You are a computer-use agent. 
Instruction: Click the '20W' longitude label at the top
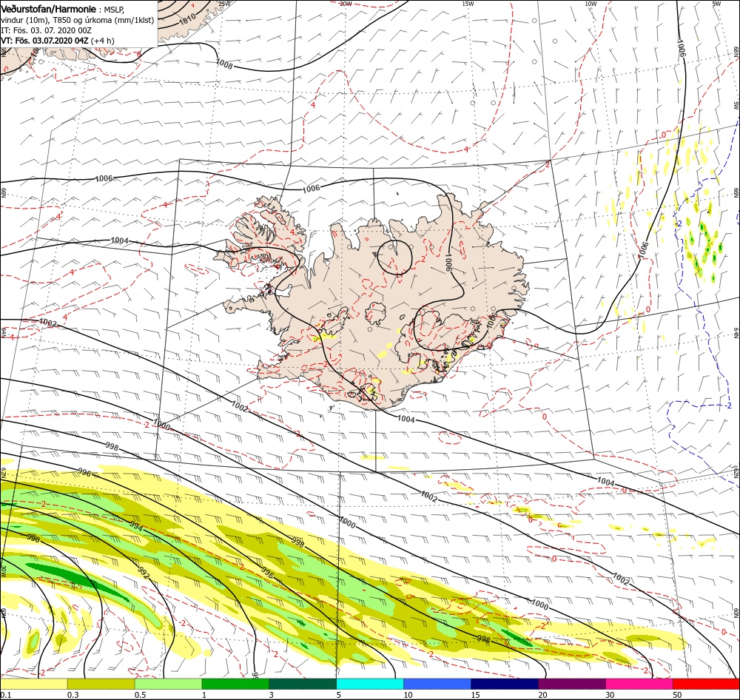click(346, 4)
